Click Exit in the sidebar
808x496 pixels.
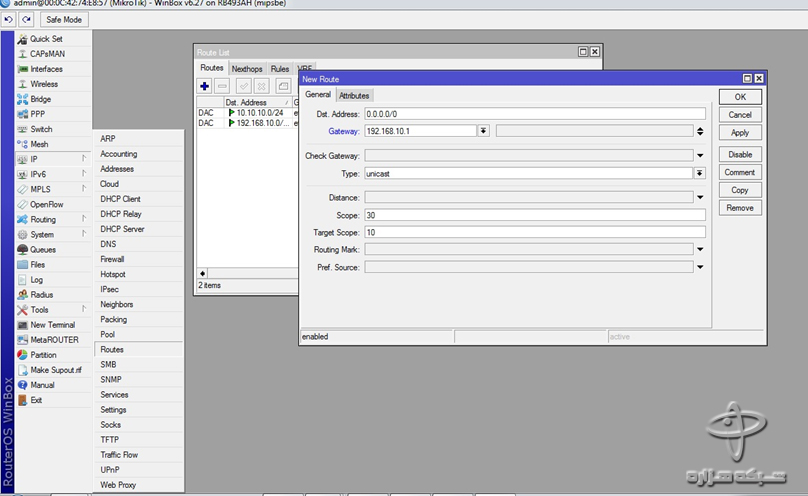54,400
